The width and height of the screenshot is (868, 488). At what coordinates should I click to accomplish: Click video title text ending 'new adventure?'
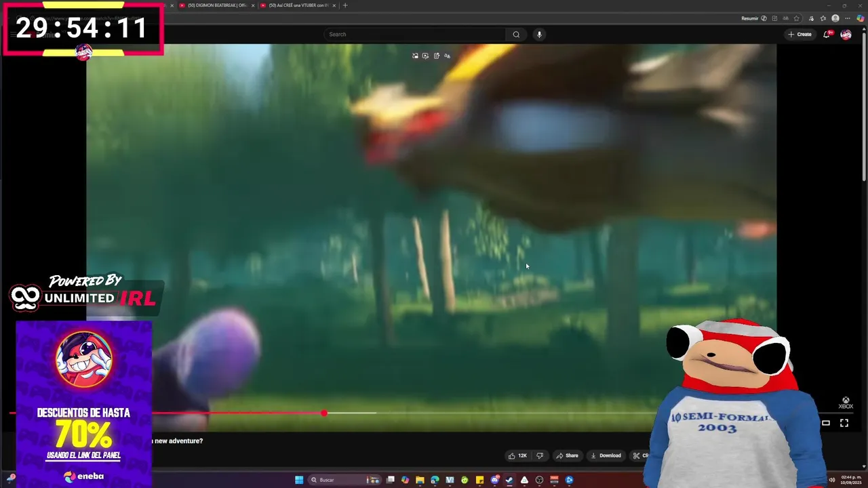178,441
